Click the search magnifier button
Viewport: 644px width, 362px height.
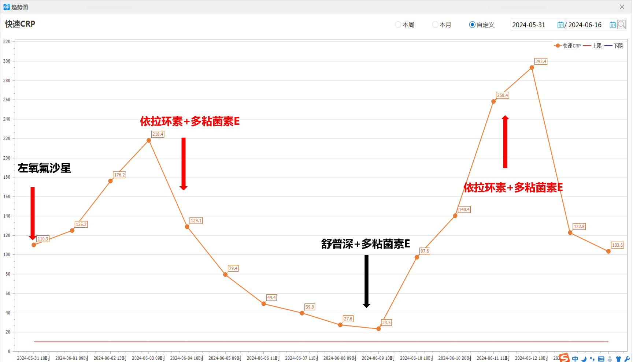point(621,25)
